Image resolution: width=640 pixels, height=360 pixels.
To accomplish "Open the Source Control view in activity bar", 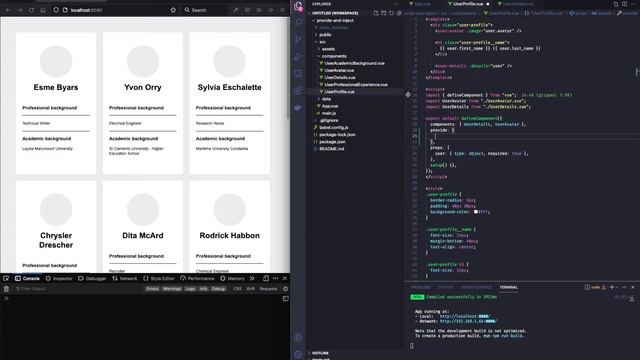I will click(x=298, y=40).
